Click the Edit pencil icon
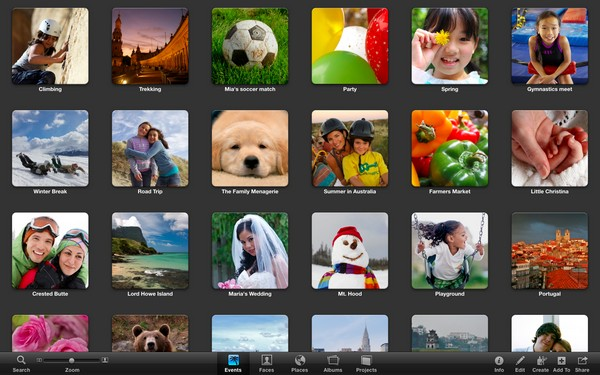Image resolution: width=600 pixels, height=375 pixels. (x=520, y=360)
